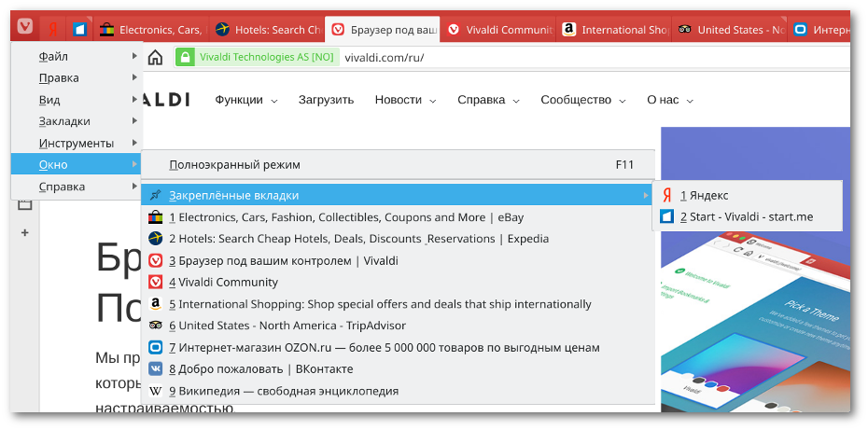Screen dimensions: 868x430
Task: Click the Загрузить link
Action: click(x=326, y=100)
